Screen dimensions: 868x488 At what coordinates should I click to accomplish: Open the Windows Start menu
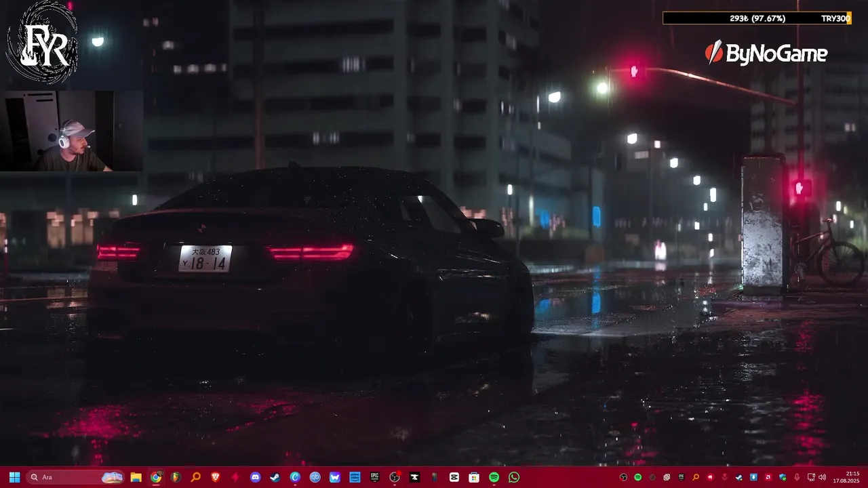(x=14, y=477)
